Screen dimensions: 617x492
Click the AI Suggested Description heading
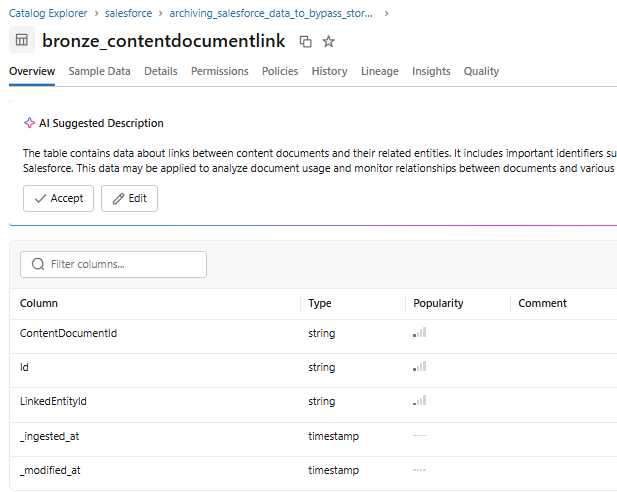point(101,123)
